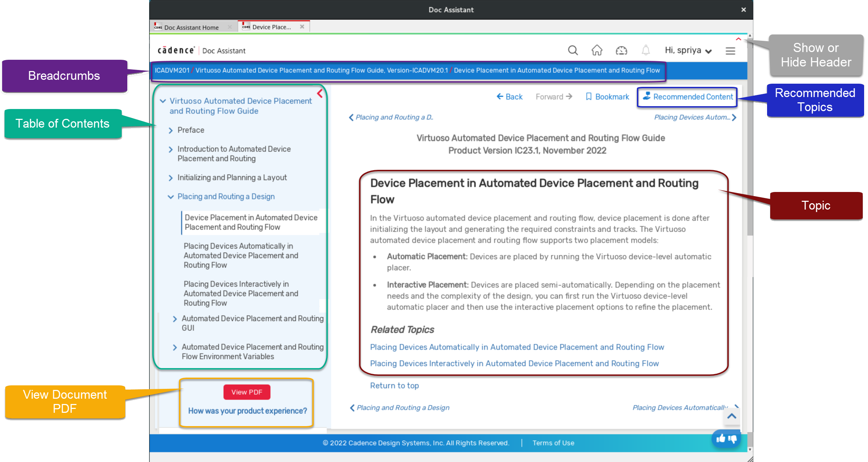
Task: Switch to Doc Assistant Home tab
Action: pyautogui.click(x=191, y=27)
